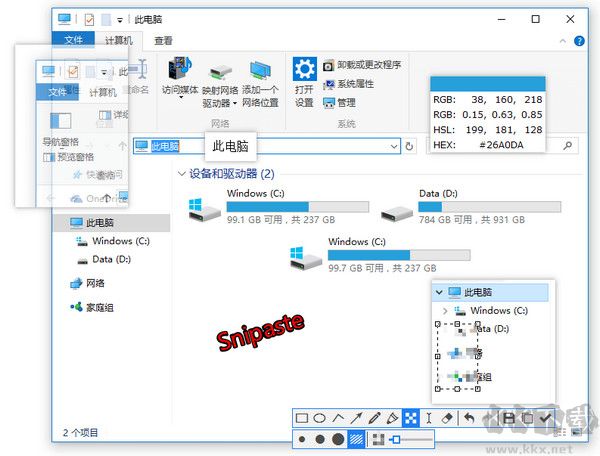Select the Pencil drawing tool
The image size is (600, 456).
coord(374,418)
